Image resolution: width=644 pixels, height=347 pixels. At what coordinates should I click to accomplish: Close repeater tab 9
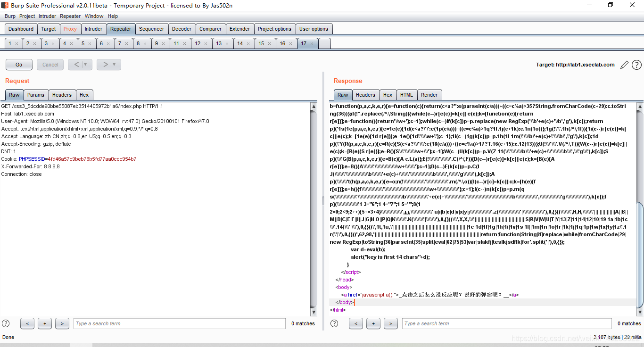pos(163,43)
